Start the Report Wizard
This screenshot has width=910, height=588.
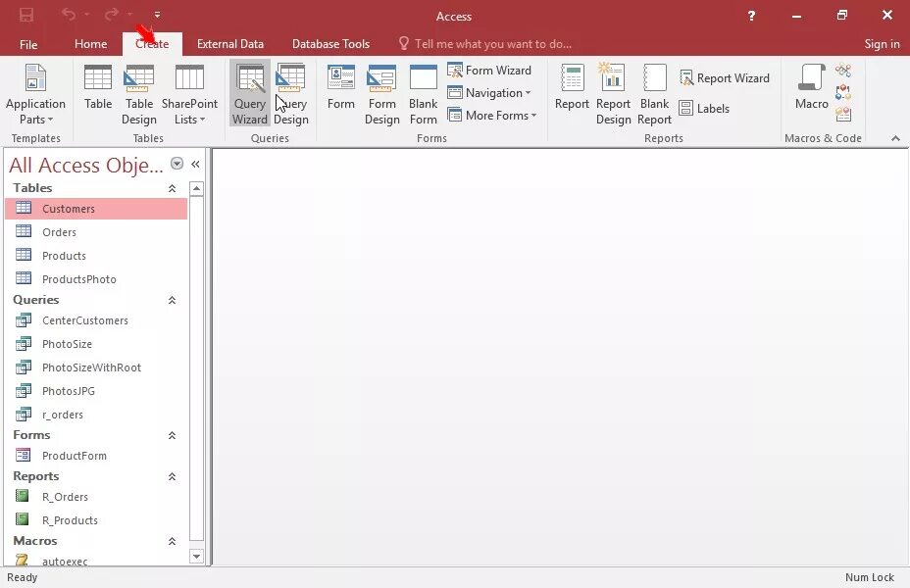tap(725, 78)
